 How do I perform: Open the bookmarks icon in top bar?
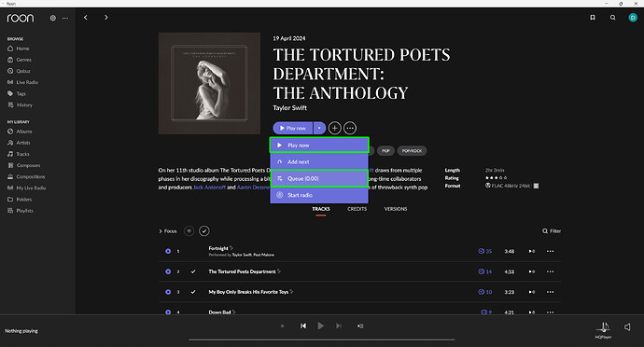pos(593,17)
